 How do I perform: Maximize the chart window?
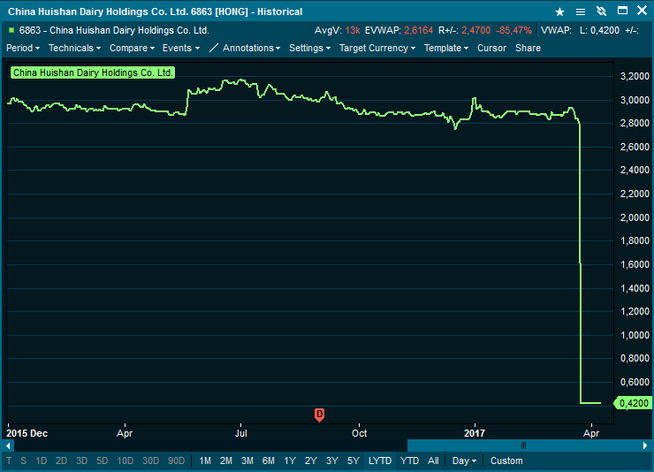point(622,10)
